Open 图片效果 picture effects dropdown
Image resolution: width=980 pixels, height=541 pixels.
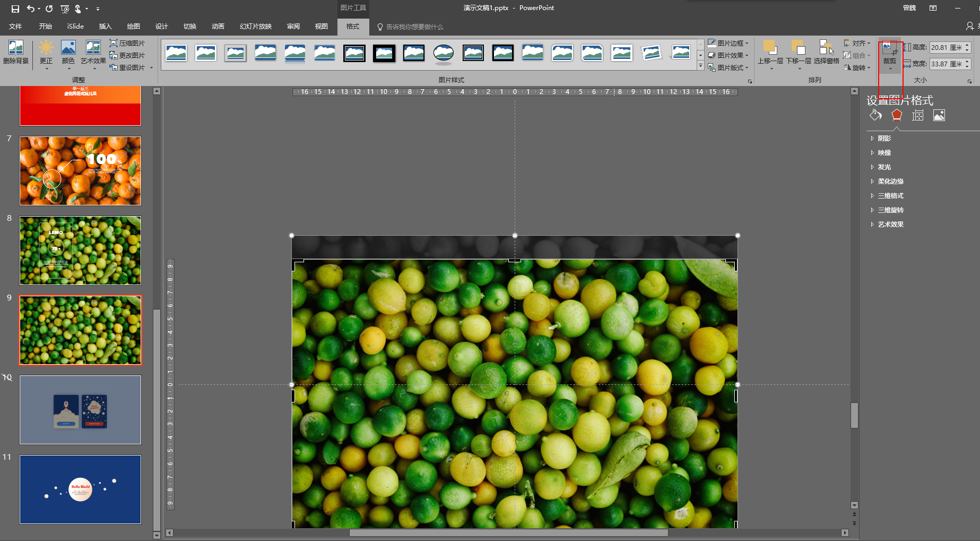728,55
